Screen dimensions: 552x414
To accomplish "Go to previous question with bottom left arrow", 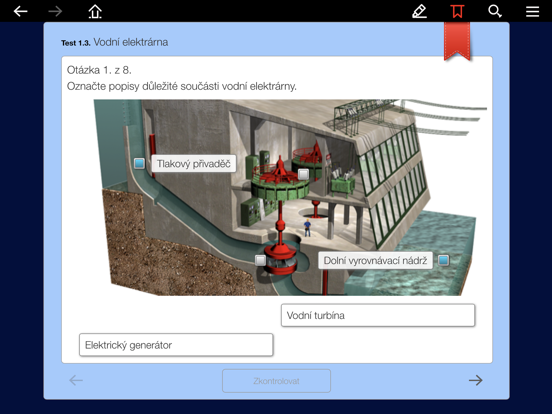I will point(76,380).
